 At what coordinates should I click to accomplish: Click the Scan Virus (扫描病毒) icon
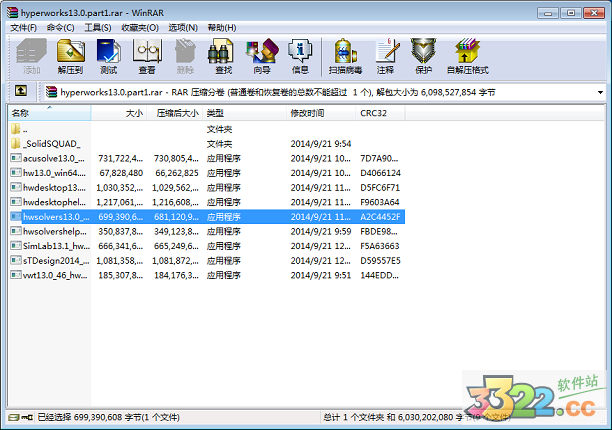[345, 51]
